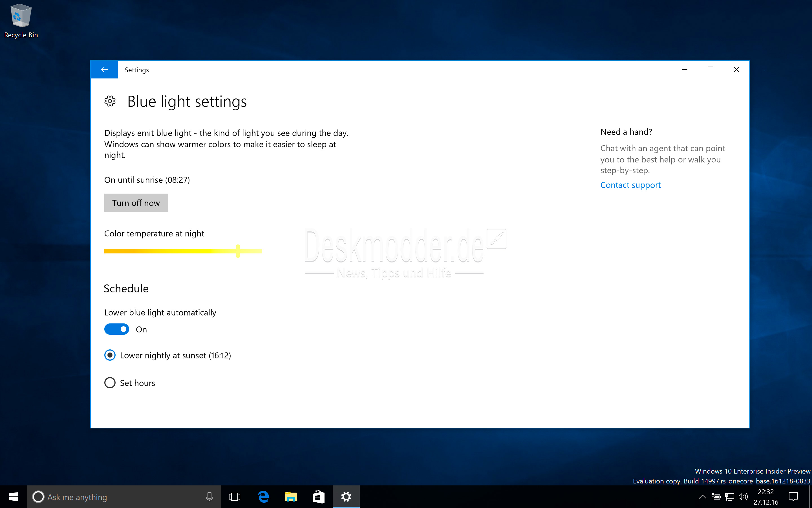The width and height of the screenshot is (812, 508).
Task: Activate the Cortana microphone icon
Action: point(209,497)
